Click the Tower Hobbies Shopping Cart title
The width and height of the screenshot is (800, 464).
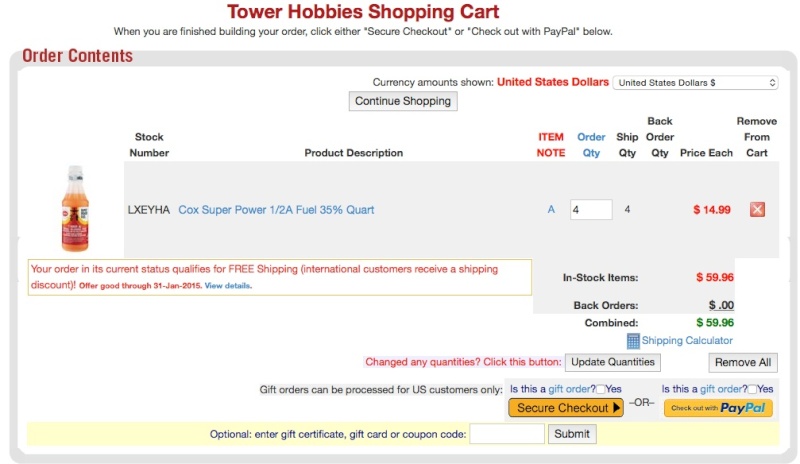(363, 11)
